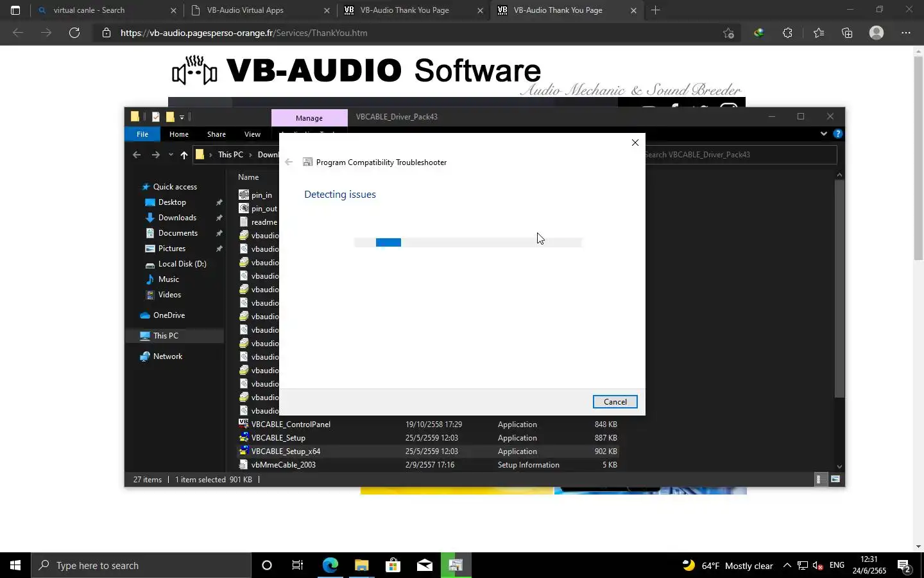This screenshot has width=924, height=578.
Task: Select the pin_in file
Action: (261, 195)
